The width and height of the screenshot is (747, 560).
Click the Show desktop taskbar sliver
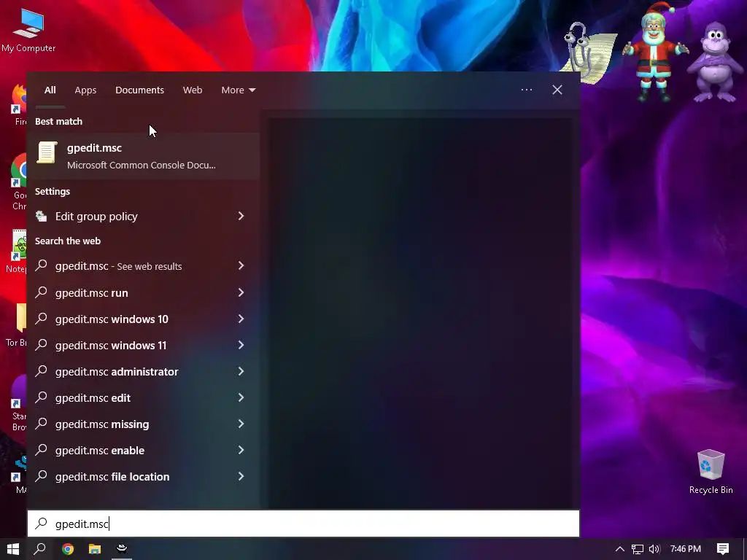[x=745, y=549]
